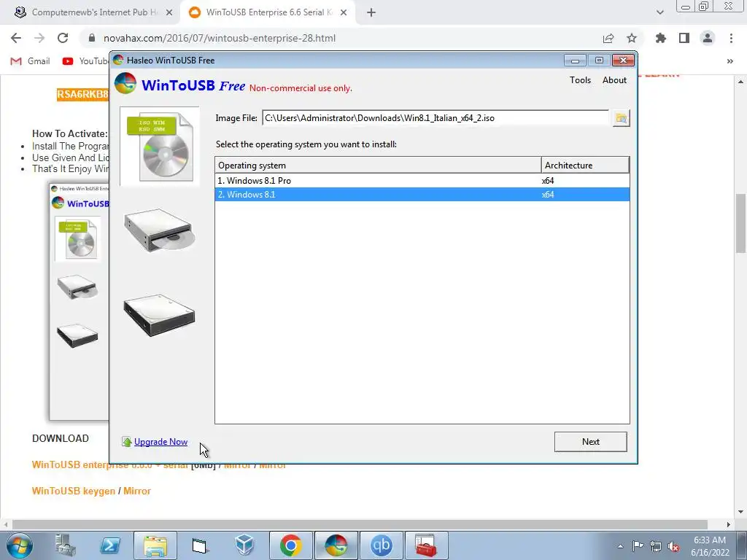This screenshot has height=560, width=747.
Task: Toggle Chrome side panel
Action: pos(684,38)
